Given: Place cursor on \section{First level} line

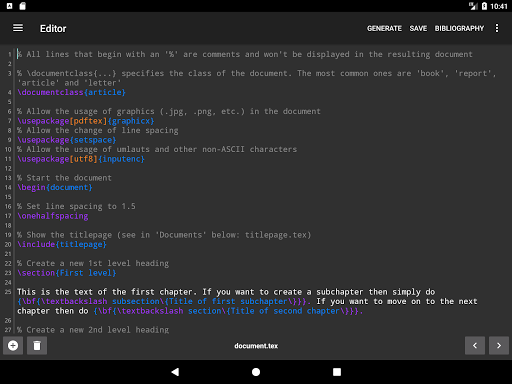Looking at the screenshot, I should click(67, 273).
